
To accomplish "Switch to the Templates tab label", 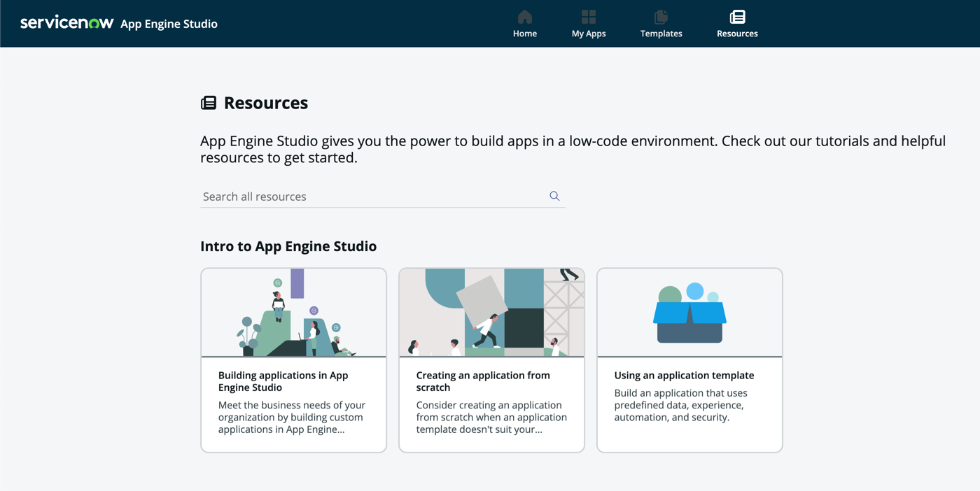I will click(661, 34).
